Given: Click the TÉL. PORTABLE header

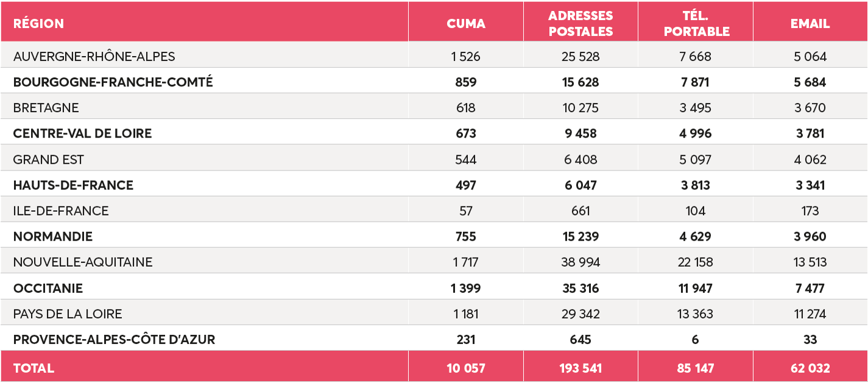Looking at the screenshot, I should 696,24.
